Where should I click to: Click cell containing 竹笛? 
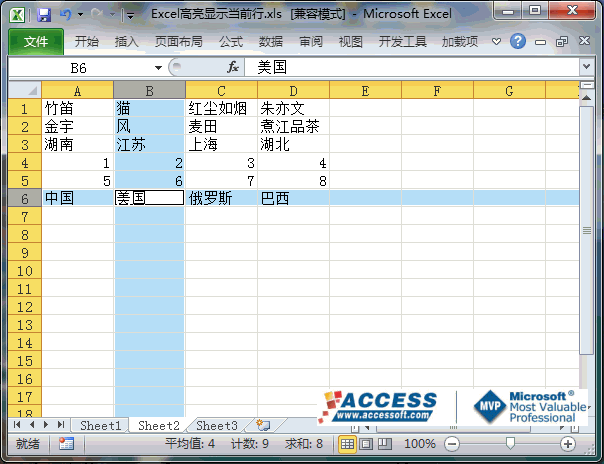[77, 108]
